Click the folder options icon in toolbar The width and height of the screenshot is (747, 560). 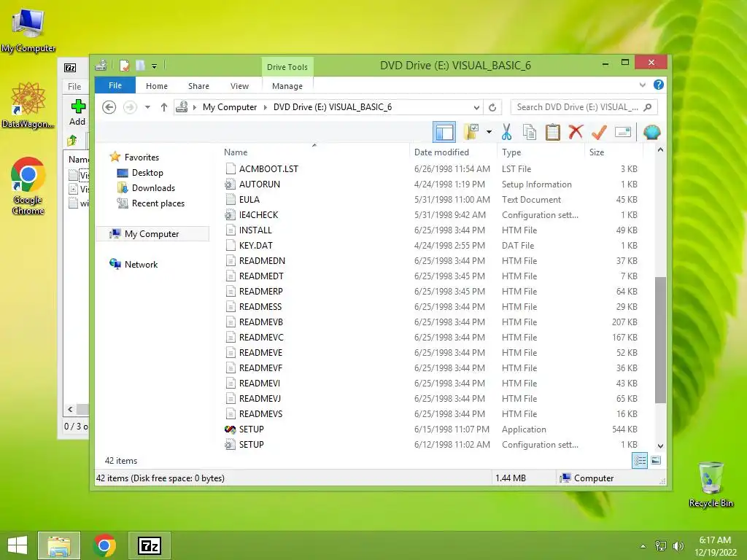[471, 132]
